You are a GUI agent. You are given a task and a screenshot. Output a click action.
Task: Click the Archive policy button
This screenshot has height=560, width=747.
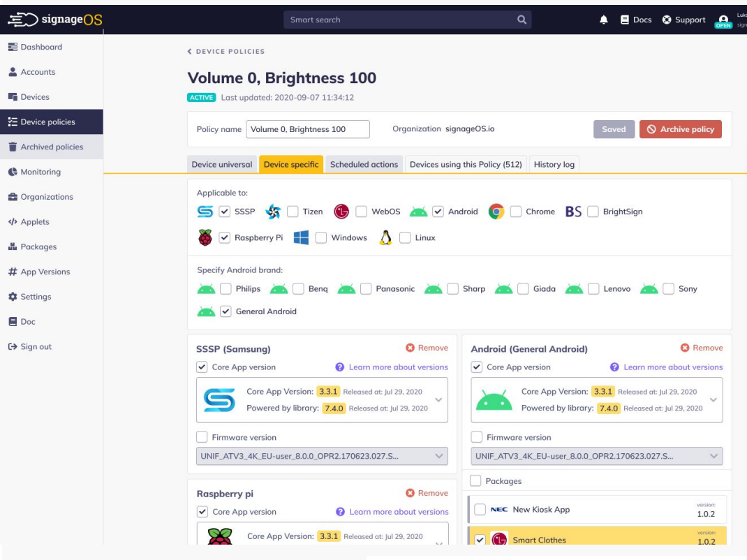[681, 129]
